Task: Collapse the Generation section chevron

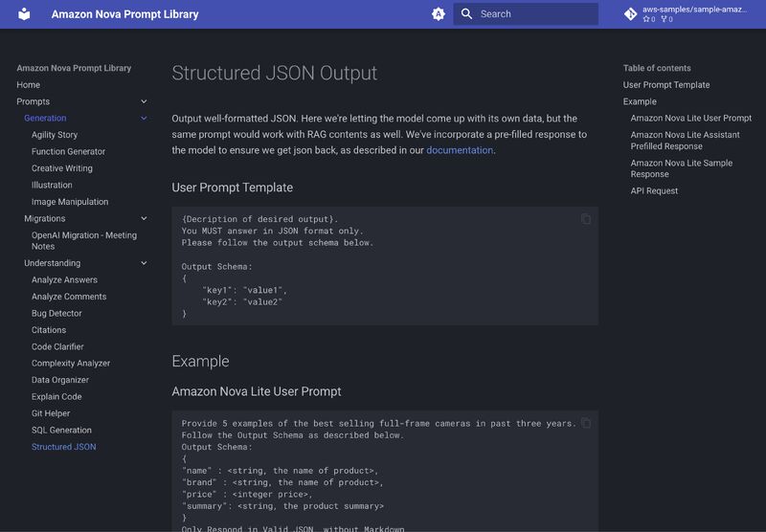Action: 144,118
